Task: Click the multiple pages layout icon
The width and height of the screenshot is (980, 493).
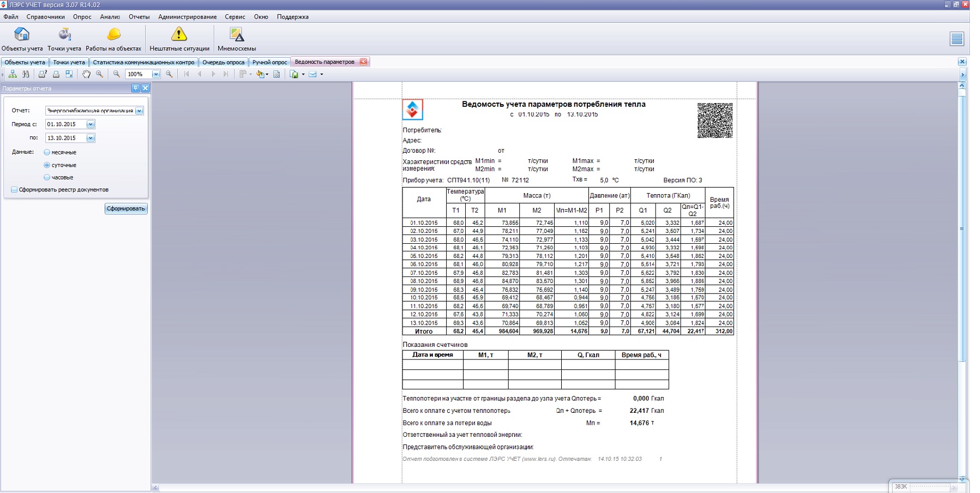Action: pyautogui.click(x=243, y=74)
